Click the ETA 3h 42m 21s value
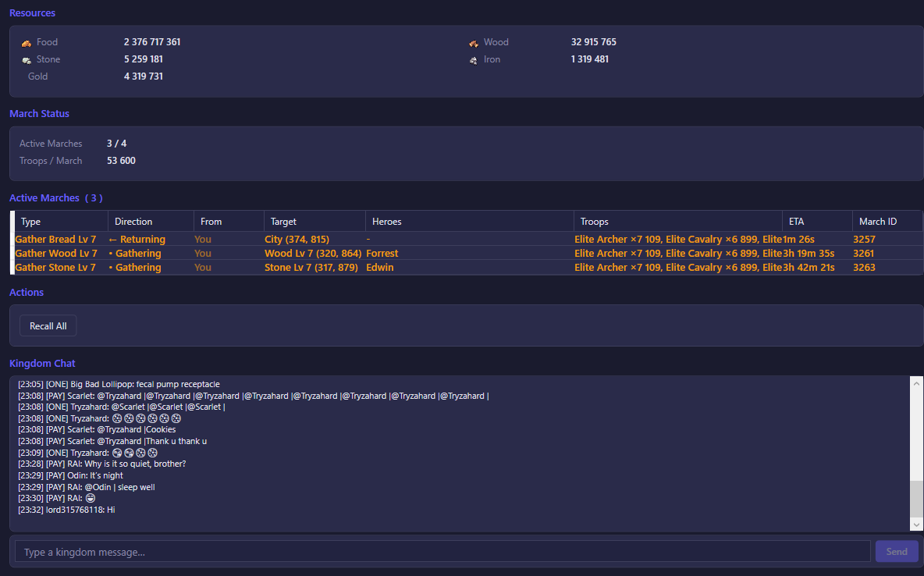 point(808,268)
